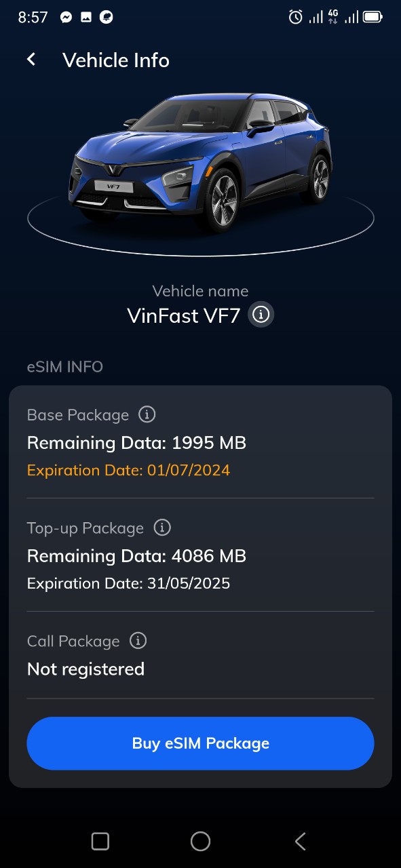
Task: Open the Messenger notification in status bar
Action: tap(65, 16)
